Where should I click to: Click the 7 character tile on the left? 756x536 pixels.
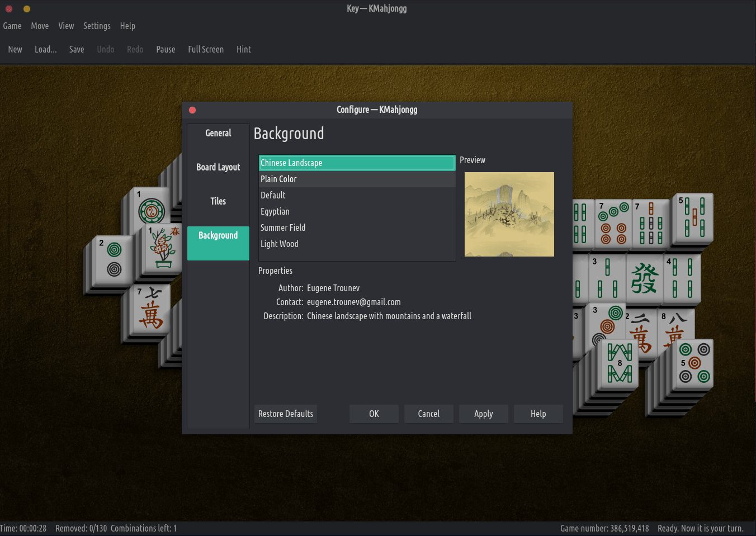[150, 311]
